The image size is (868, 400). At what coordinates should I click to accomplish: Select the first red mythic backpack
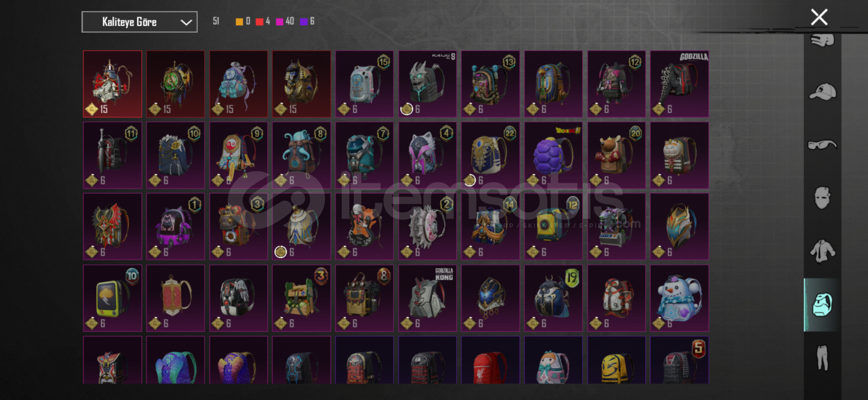[x=112, y=84]
